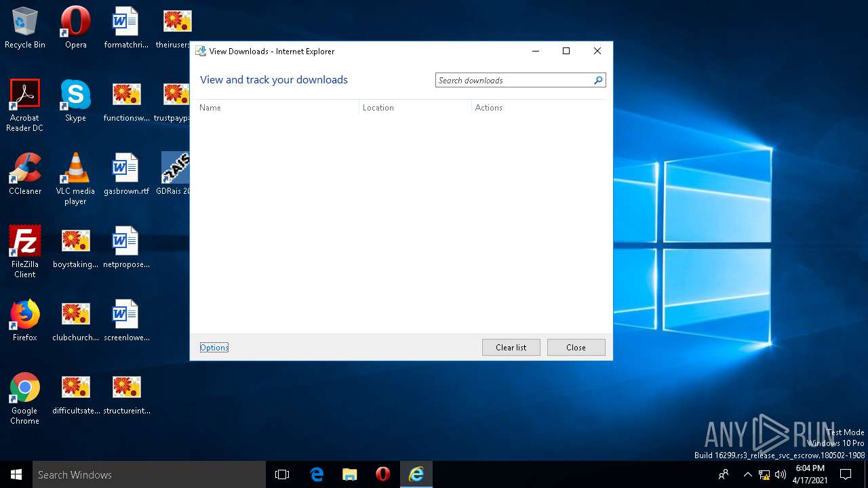Show hidden system tray icons
The image size is (868, 488).
coord(747,474)
